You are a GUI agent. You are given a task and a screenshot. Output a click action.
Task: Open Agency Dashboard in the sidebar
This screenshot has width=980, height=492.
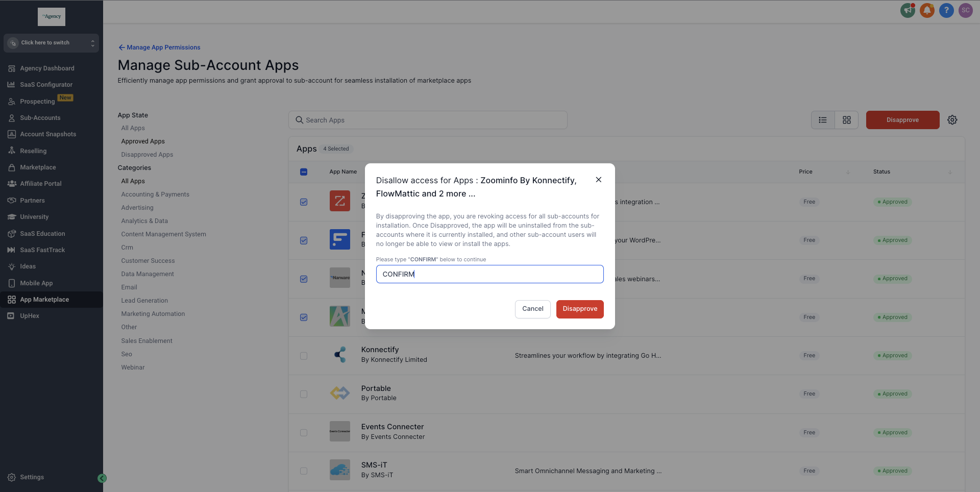click(47, 68)
